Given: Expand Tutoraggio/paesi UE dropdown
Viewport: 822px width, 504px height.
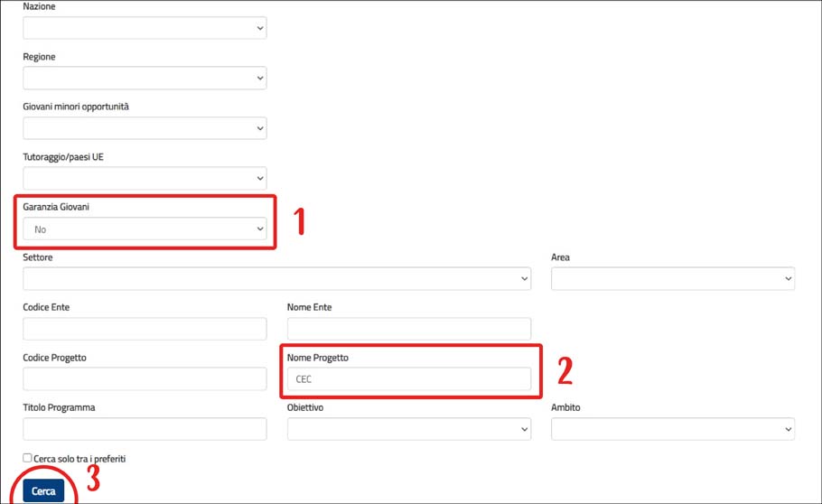Looking at the screenshot, I should [x=145, y=178].
